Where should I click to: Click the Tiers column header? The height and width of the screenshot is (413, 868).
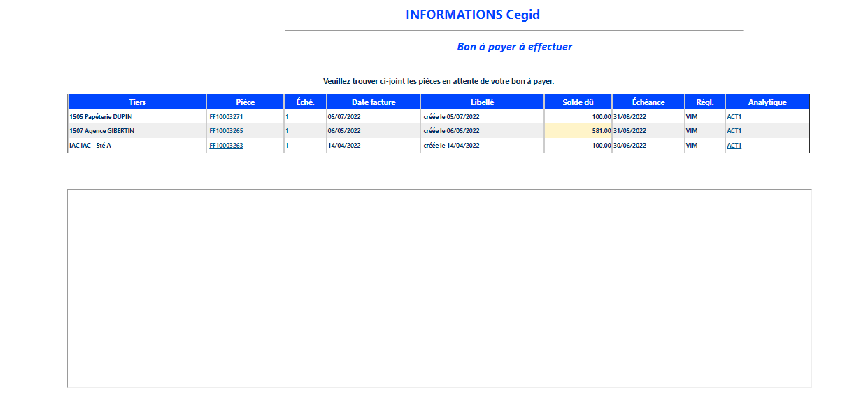137,102
